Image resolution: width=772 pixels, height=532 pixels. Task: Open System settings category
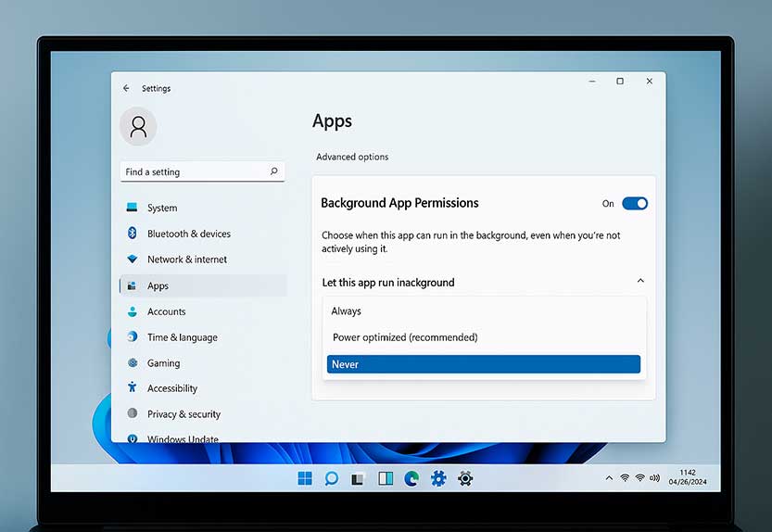coord(203,208)
